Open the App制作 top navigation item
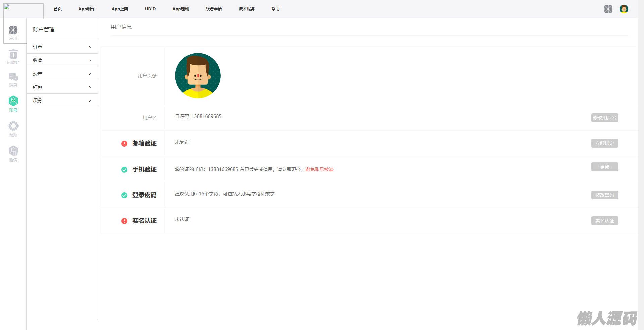Screen dimensions: 644x330 click(x=87, y=9)
